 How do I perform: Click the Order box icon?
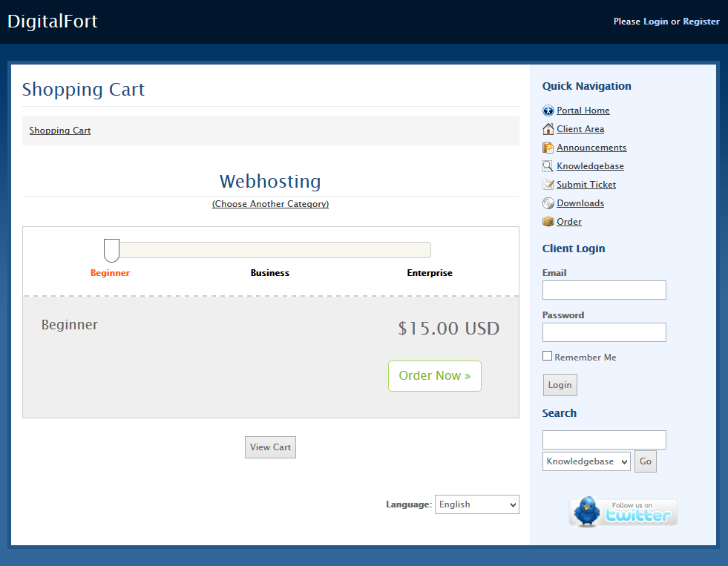(548, 222)
